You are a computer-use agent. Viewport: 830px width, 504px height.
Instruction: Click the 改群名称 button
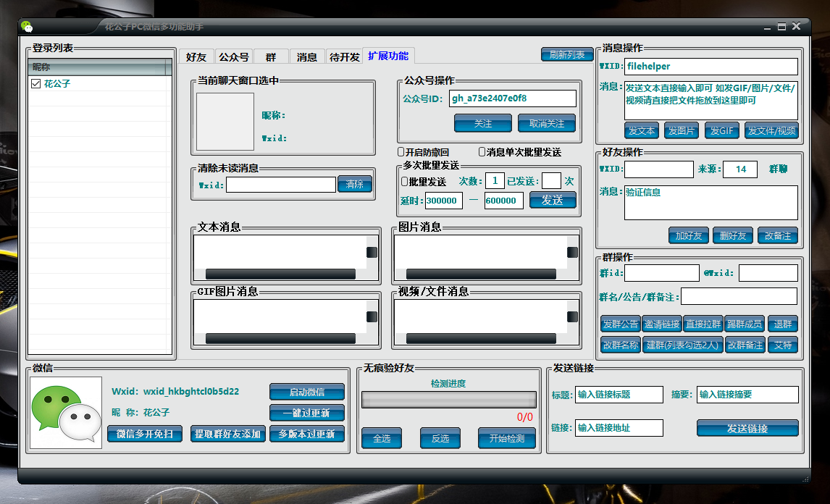tap(621, 345)
